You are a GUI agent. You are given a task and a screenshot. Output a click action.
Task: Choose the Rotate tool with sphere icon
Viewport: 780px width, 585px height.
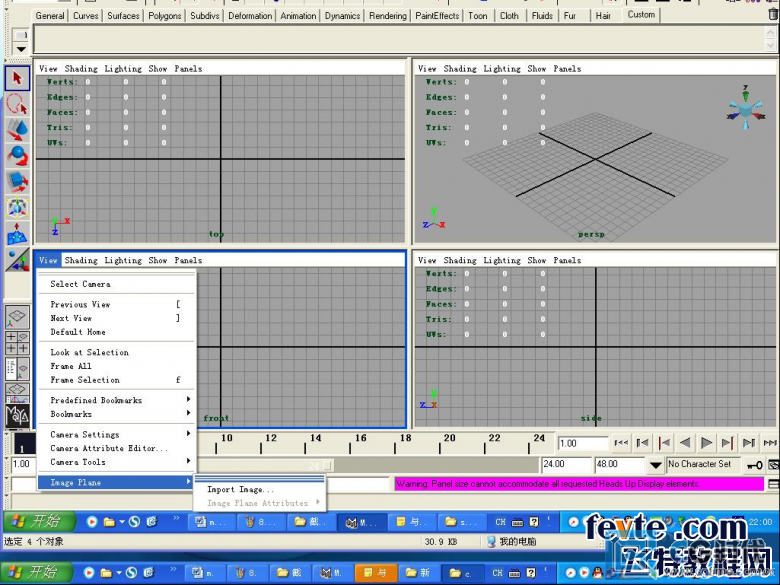(17, 156)
